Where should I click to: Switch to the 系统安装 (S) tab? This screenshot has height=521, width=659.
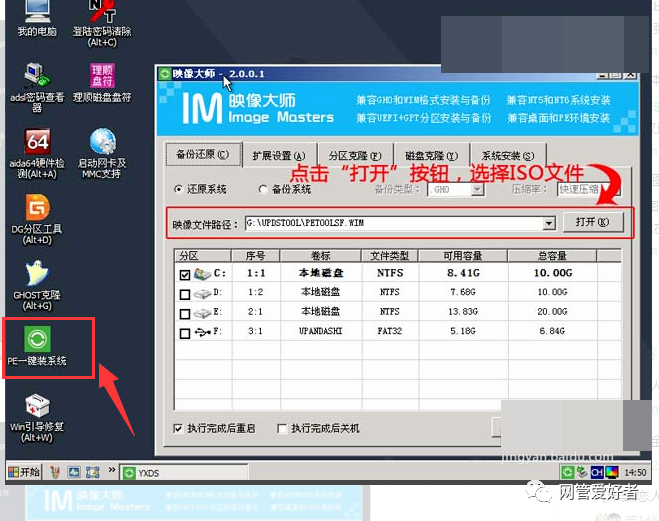(x=508, y=156)
